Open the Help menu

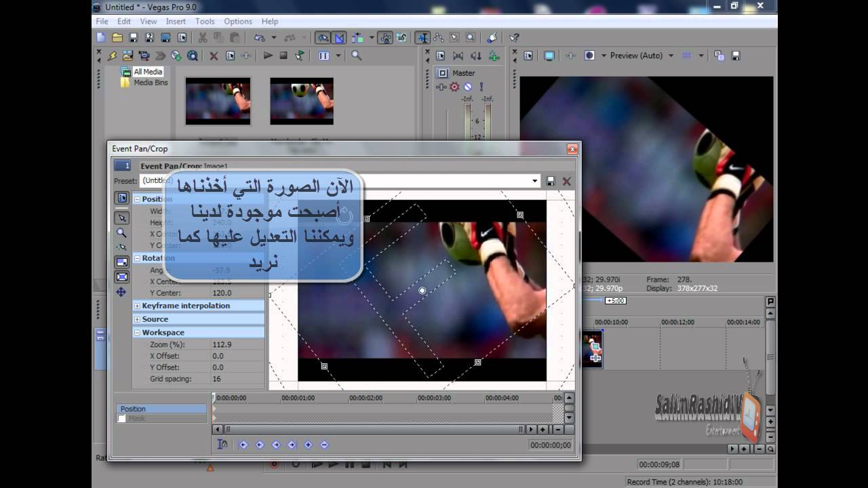tap(270, 21)
